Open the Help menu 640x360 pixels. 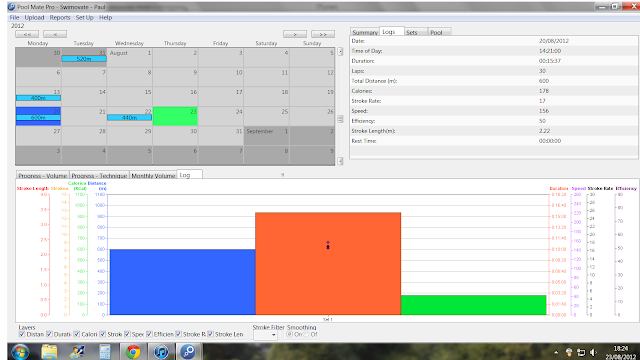coord(105,18)
